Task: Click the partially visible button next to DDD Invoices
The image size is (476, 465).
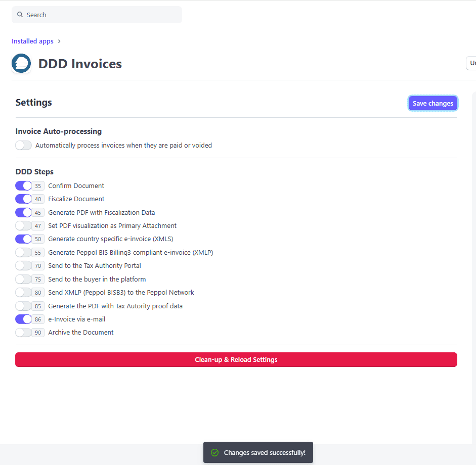Action: pos(471,63)
